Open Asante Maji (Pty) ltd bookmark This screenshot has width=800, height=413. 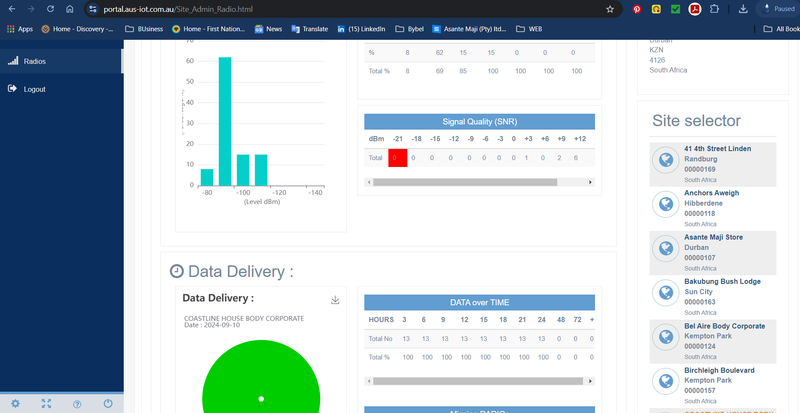[x=469, y=29]
